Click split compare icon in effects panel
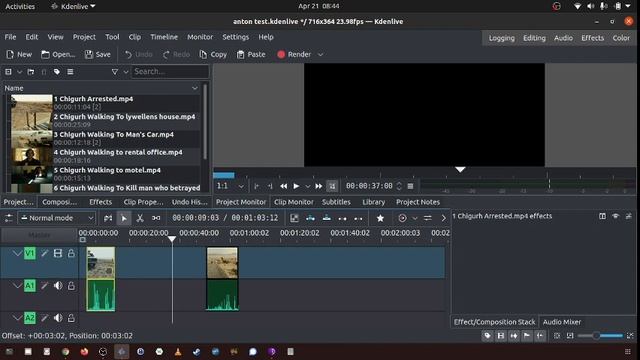640x360 pixels. click(x=602, y=216)
